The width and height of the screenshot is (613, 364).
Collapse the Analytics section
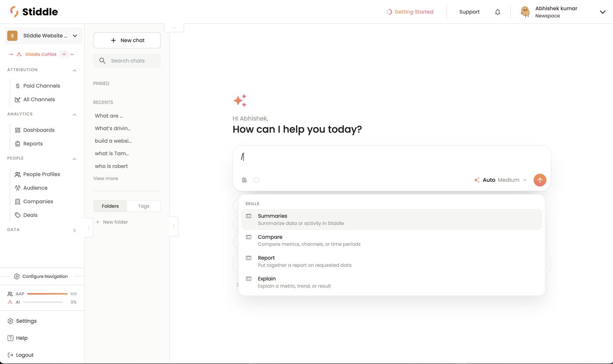coord(74,114)
